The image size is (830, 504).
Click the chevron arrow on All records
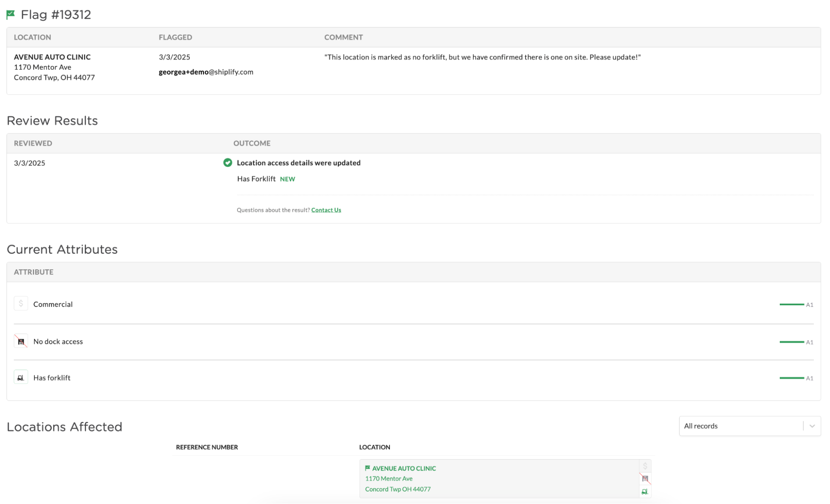click(x=812, y=426)
